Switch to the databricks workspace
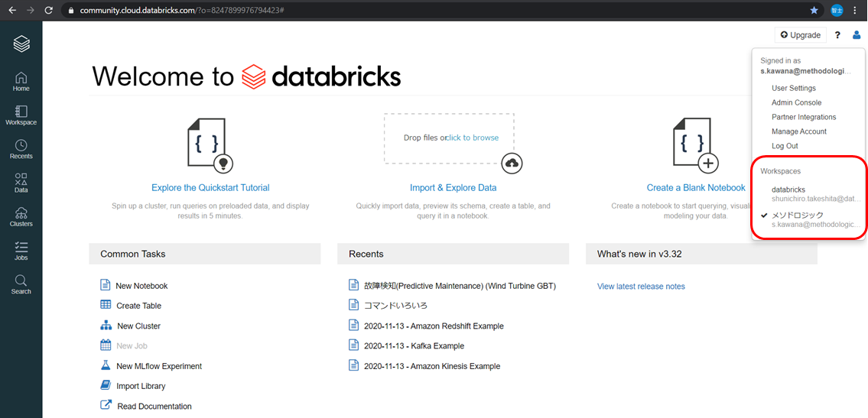The image size is (868, 418). click(788, 190)
